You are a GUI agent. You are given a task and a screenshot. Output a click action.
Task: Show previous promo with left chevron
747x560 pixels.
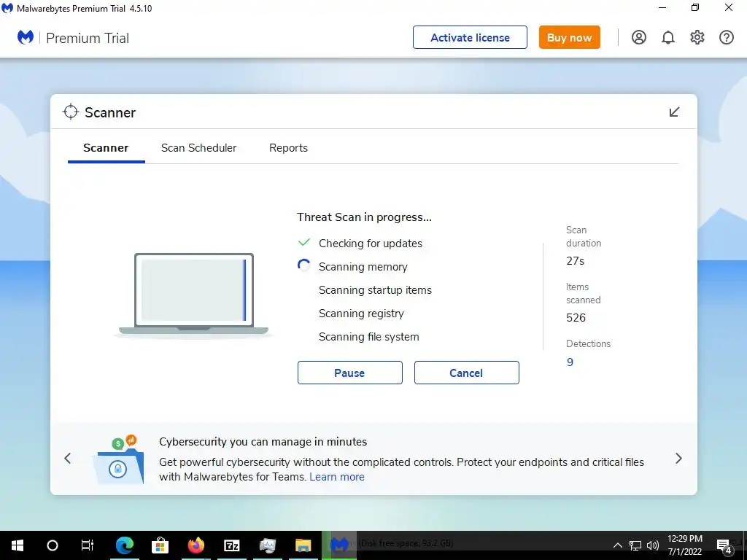(68, 458)
